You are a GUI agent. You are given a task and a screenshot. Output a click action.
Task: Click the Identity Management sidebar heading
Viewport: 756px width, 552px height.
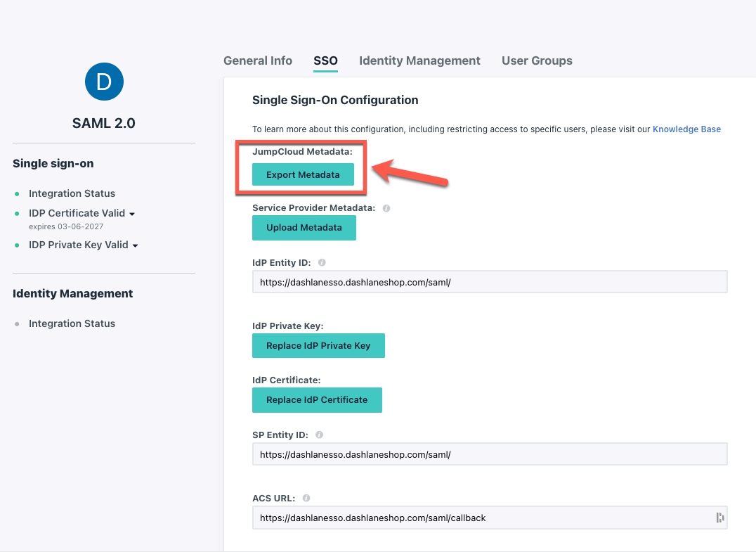(73, 293)
